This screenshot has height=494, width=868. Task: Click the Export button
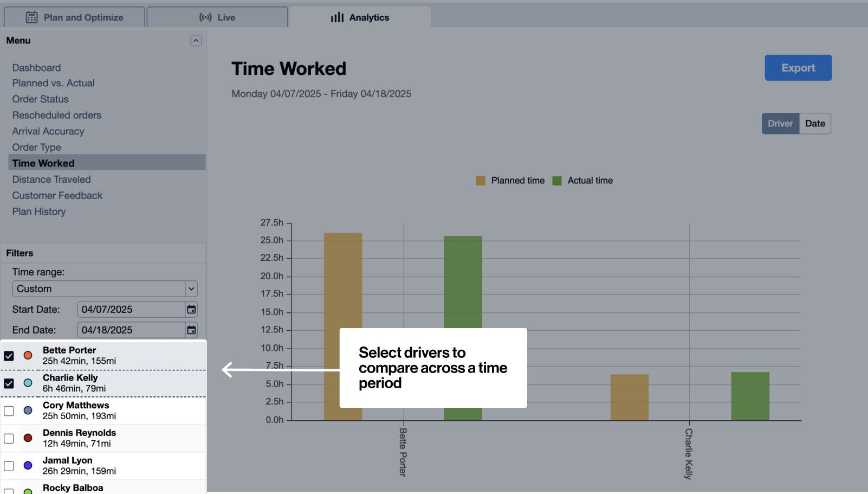pos(798,67)
